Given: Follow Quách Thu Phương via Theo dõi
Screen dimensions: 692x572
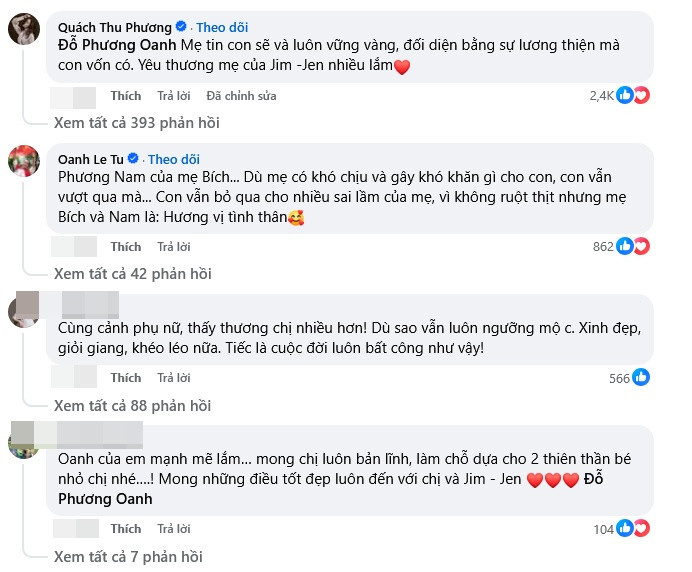Looking at the screenshot, I should point(222,27).
